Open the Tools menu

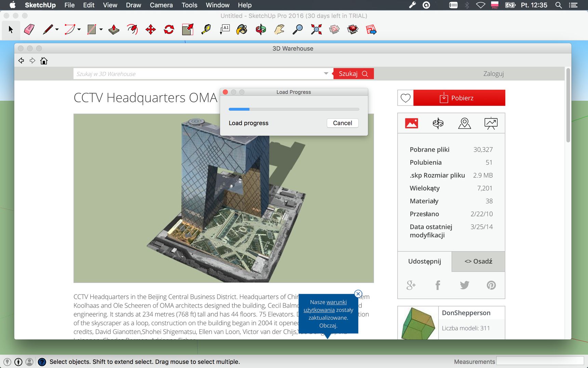189,5
